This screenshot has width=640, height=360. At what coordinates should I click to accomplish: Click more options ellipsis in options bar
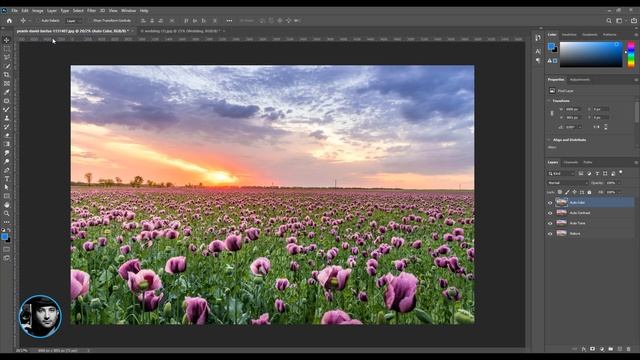click(229, 20)
